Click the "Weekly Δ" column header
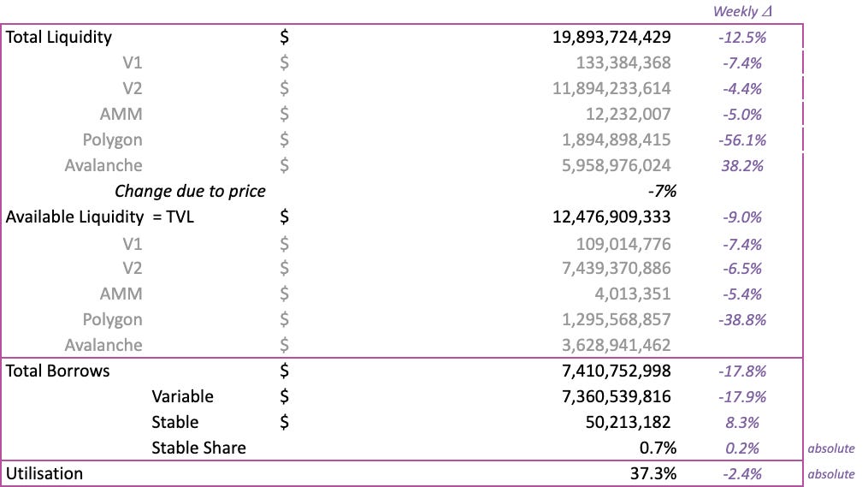The width and height of the screenshot is (868, 487). (x=742, y=12)
